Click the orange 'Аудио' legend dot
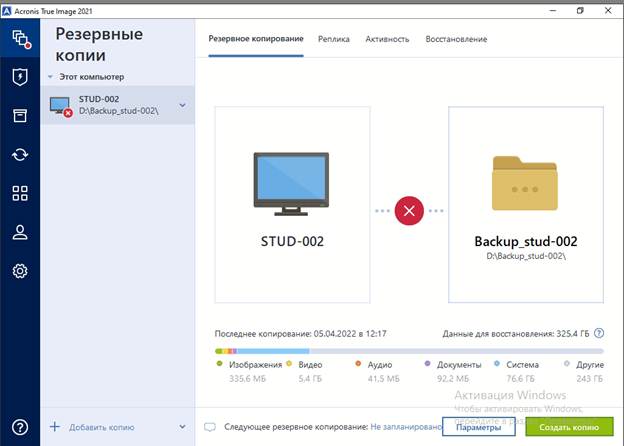The image size is (624, 446). (x=358, y=364)
